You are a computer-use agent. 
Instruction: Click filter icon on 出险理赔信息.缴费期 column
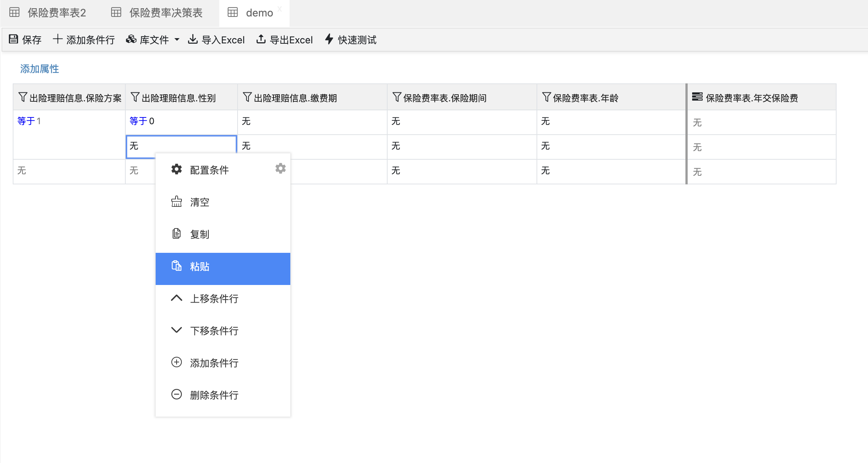point(247,98)
